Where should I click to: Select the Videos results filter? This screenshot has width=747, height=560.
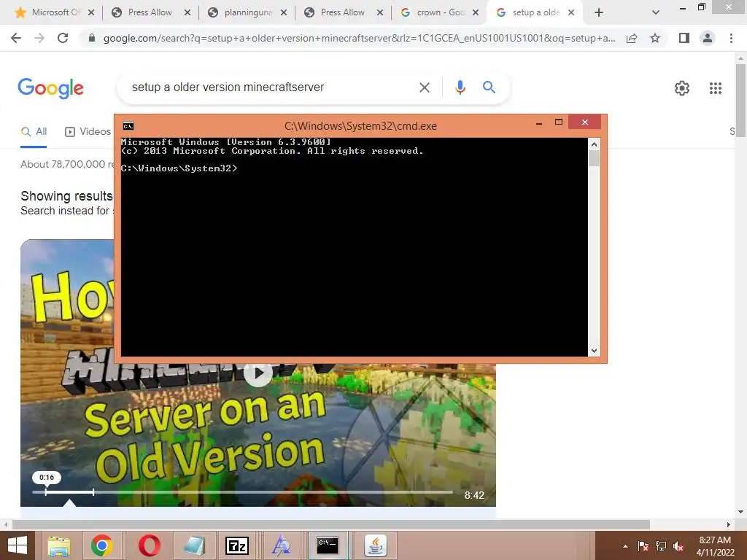coord(88,132)
